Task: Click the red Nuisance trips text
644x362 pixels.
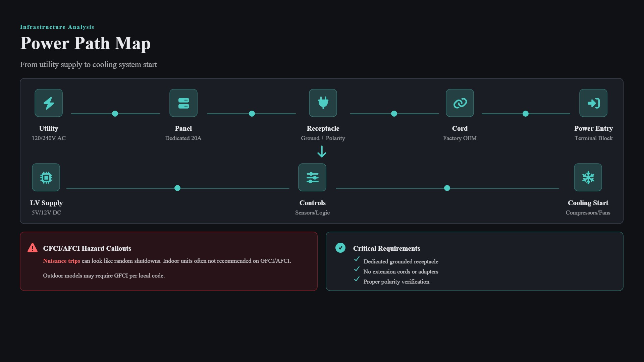Action: (61, 261)
